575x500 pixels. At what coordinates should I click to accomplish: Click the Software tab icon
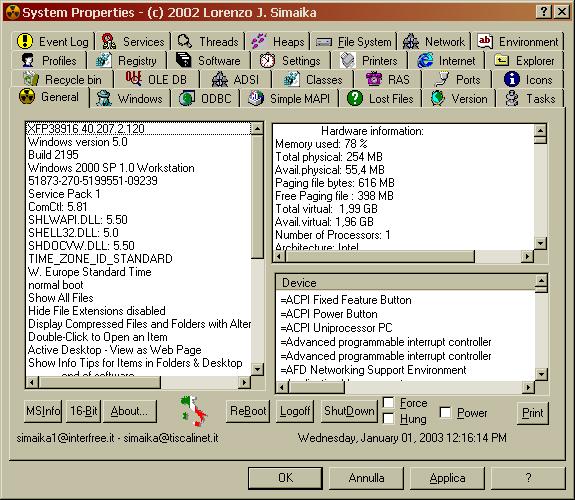coord(184,60)
